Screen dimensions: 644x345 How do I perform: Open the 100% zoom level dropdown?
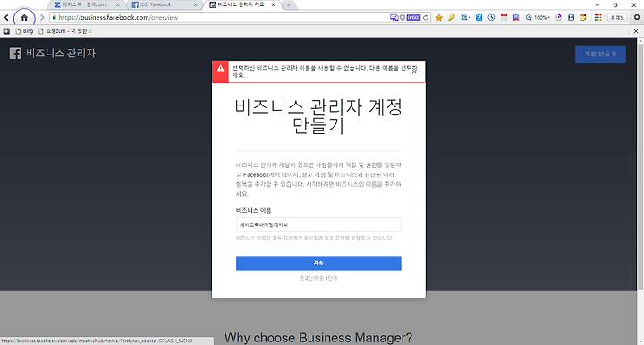click(542, 17)
